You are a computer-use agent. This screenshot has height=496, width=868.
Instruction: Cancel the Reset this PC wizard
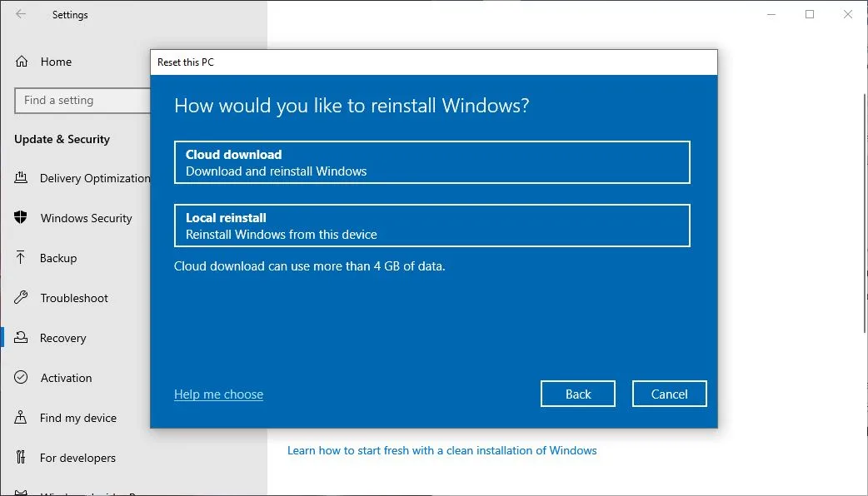pyautogui.click(x=669, y=394)
